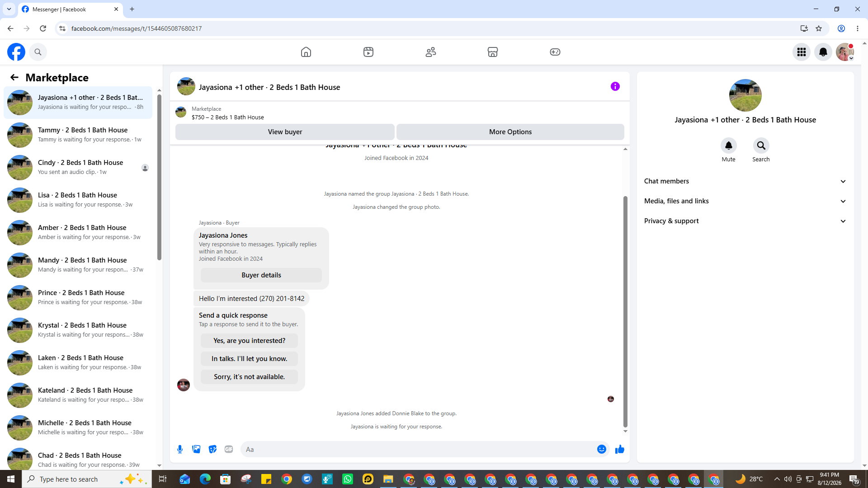Open a new browser tab
The width and height of the screenshot is (868, 488).
click(132, 9)
